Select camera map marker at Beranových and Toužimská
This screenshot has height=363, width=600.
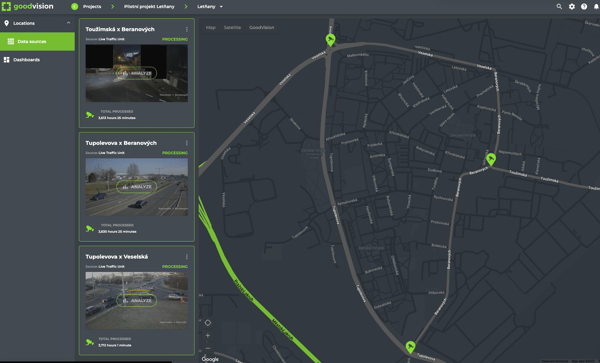(491, 159)
